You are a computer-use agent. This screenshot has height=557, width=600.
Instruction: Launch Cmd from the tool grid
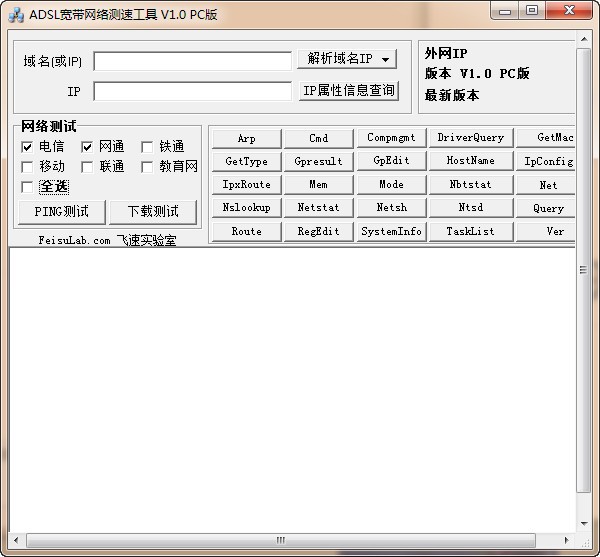click(318, 139)
